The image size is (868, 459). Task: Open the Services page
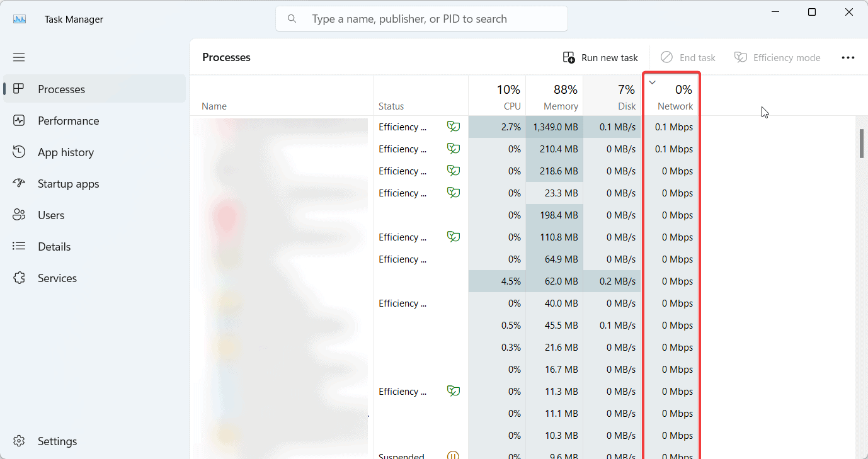[x=94, y=278]
